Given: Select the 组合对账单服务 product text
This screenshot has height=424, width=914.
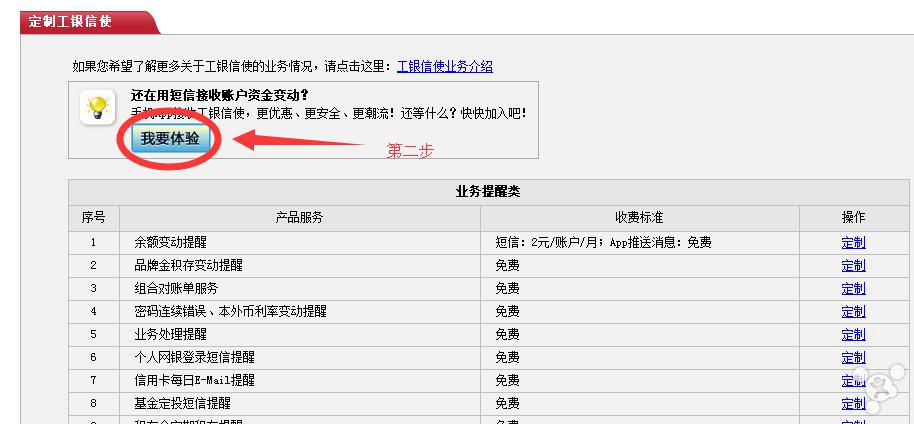Looking at the screenshot, I should (x=176, y=289).
